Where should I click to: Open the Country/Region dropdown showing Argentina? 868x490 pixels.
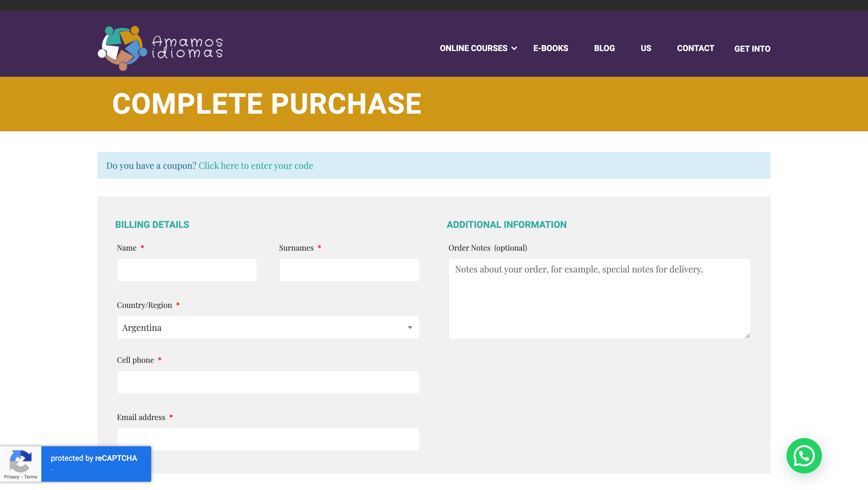coord(268,327)
